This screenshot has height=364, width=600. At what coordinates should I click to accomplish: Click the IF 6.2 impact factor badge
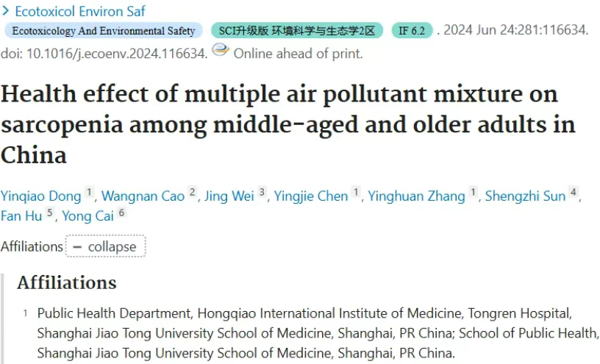tap(412, 31)
